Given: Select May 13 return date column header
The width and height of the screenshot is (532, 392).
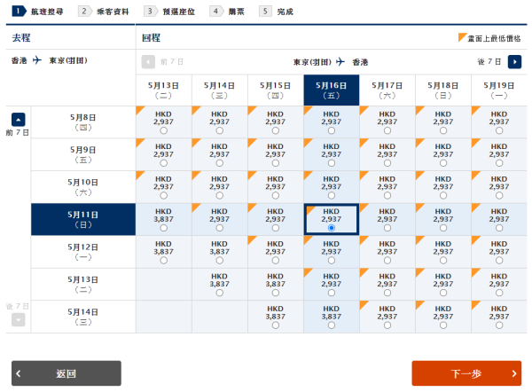Looking at the screenshot, I should [163, 90].
